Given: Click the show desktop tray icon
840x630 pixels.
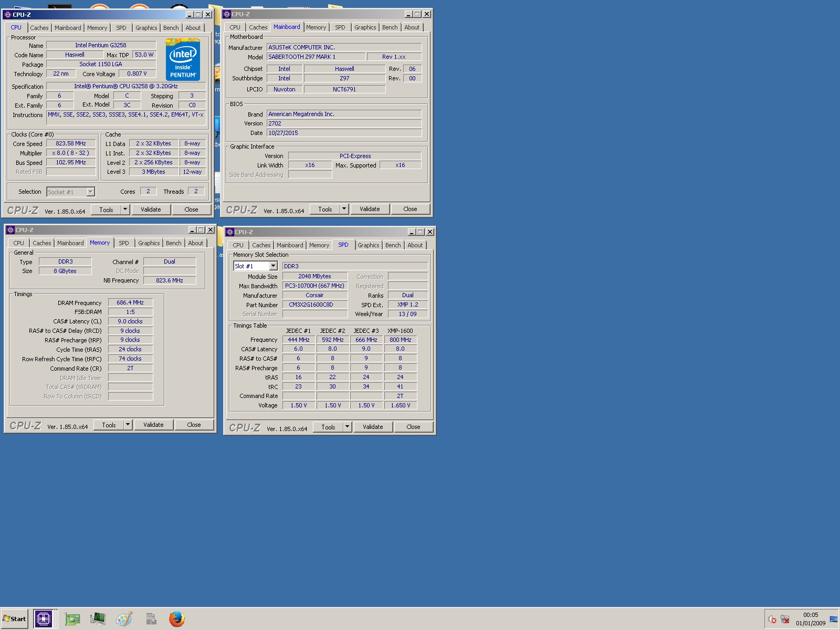Looking at the screenshot, I should 834,619.
